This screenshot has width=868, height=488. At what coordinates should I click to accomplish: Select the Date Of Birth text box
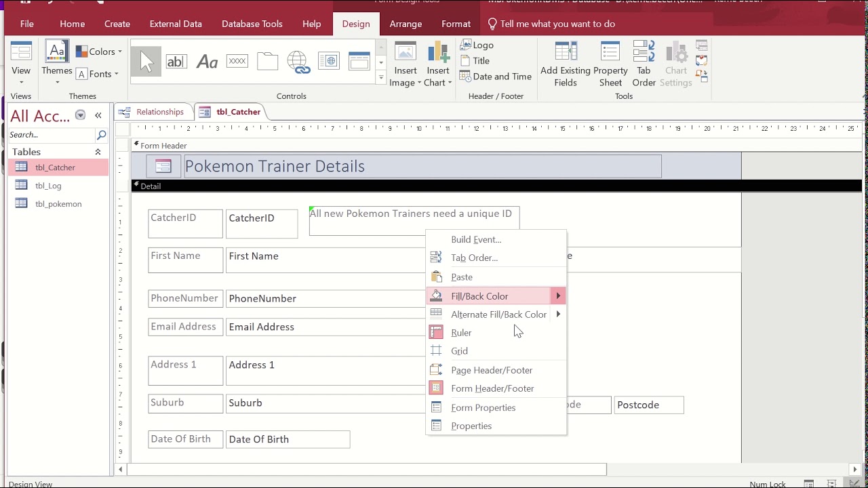(288, 439)
